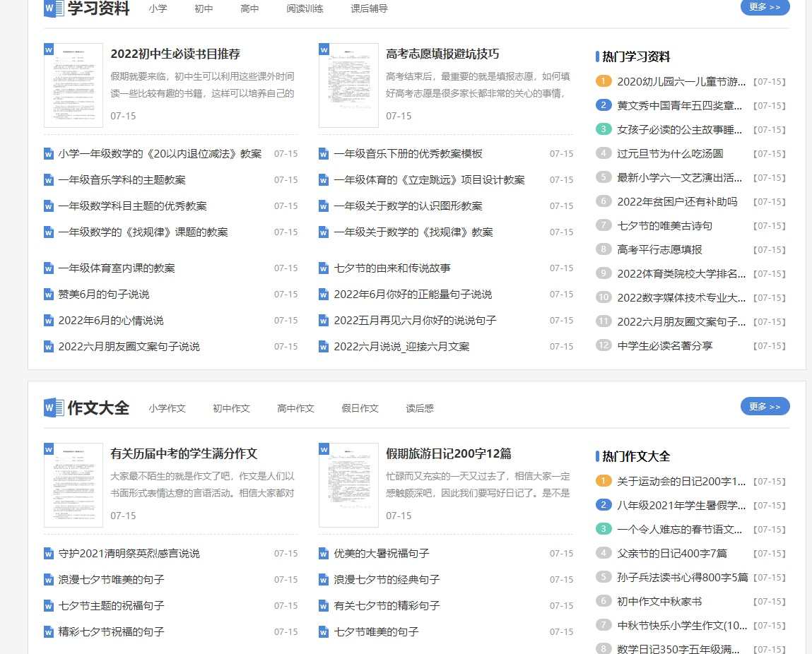Click rank 3 badge beside 一个令人难忘的春节语文
The image size is (812, 654).
click(x=604, y=529)
